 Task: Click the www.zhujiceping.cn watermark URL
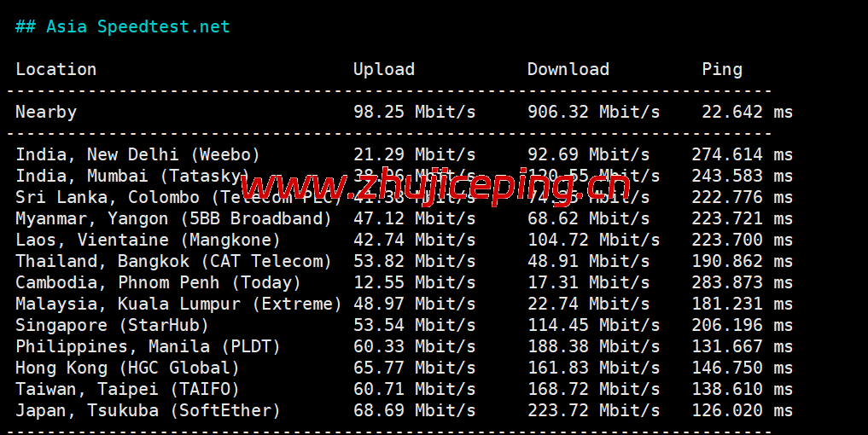pos(437,184)
